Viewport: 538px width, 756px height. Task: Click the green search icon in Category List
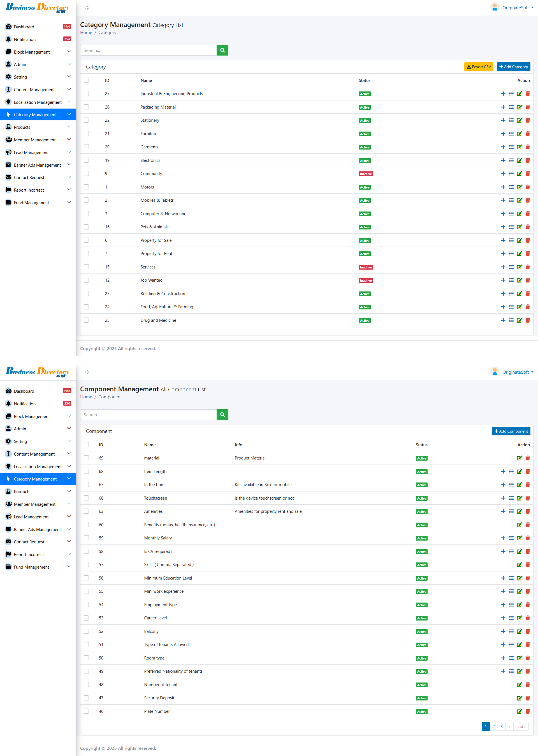click(222, 50)
